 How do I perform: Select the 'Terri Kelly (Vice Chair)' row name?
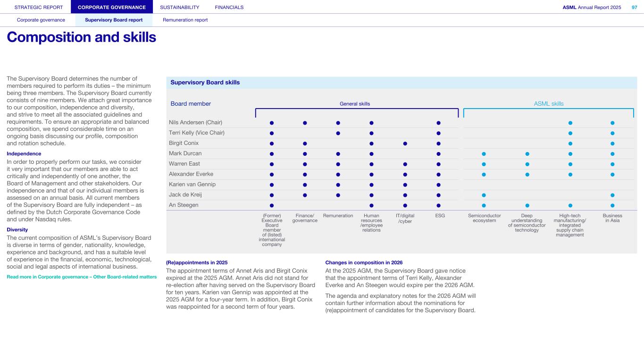coord(197,133)
